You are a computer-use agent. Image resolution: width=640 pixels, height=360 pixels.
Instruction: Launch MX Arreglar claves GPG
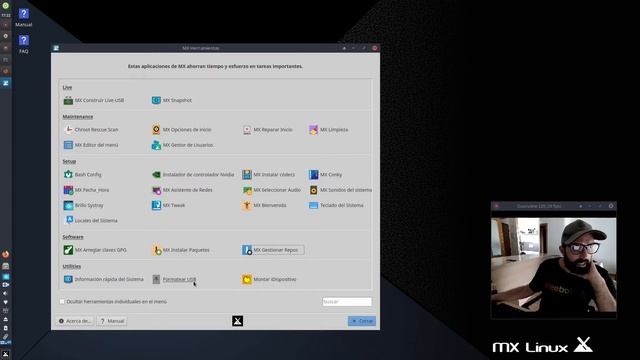click(x=95, y=250)
